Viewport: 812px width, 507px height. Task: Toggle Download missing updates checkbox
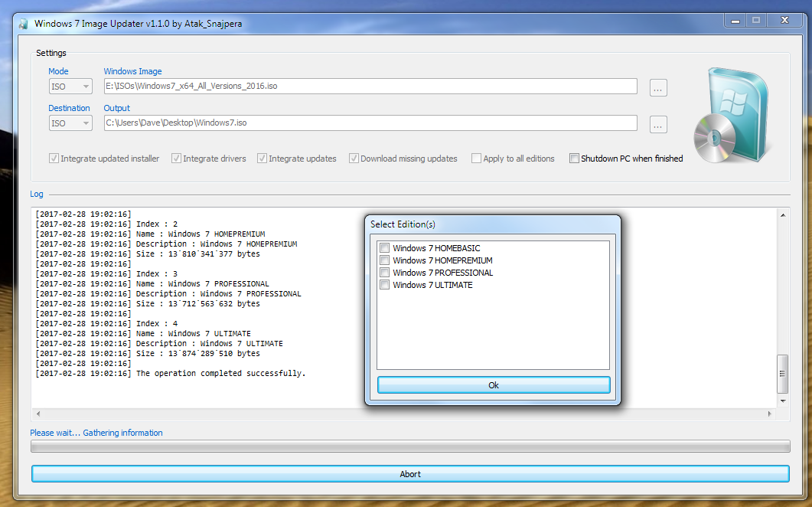point(354,159)
